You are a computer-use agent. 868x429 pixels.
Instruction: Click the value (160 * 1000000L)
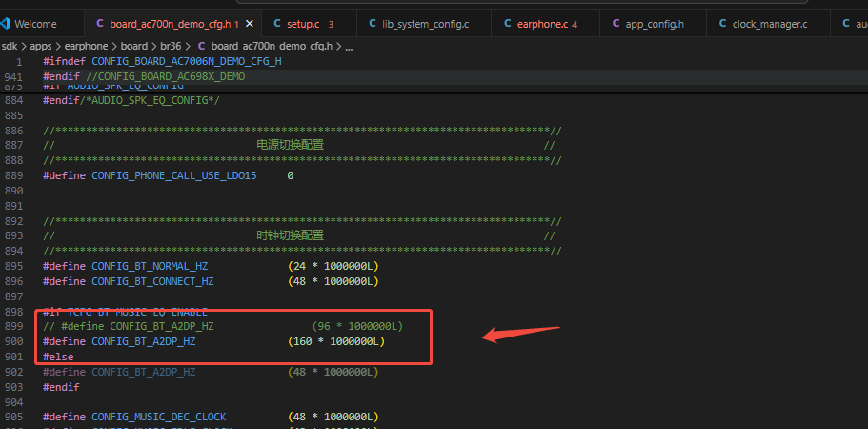point(336,341)
